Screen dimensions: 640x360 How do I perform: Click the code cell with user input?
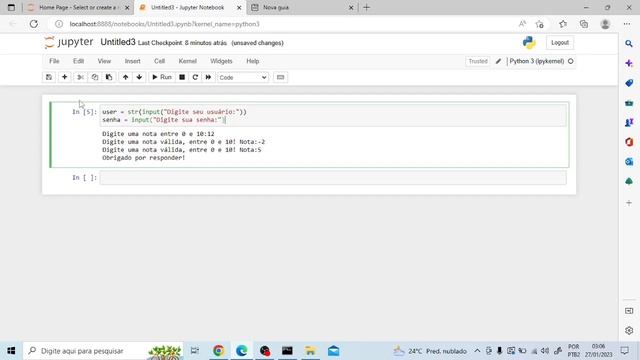(x=333, y=116)
